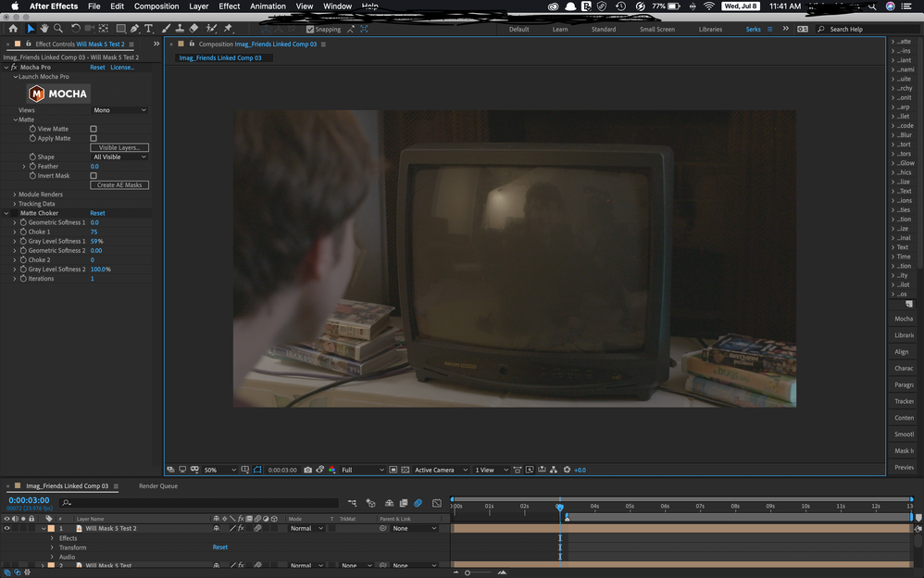Screen dimensions: 924x578
Task: Select the Horizontal Type tool
Action: (148, 29)
